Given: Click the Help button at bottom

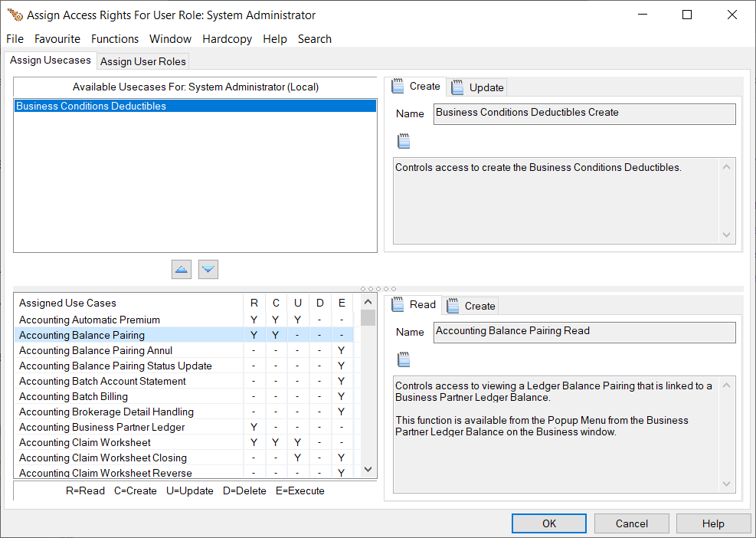Looking at the screenshot, I should pos(712,523).
